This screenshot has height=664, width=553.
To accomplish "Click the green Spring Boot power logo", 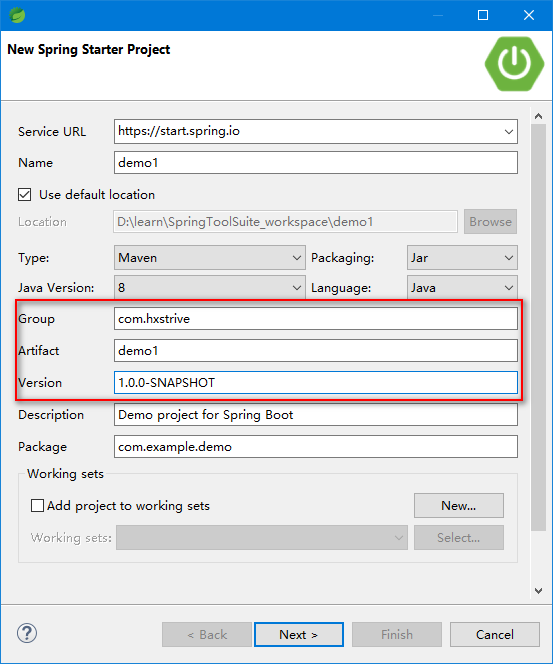I will 514,64.
